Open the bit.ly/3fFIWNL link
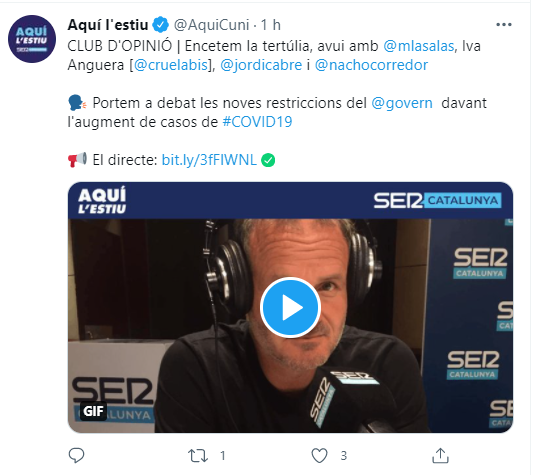This screenshot has width=540, height=475. coord(209,160)
